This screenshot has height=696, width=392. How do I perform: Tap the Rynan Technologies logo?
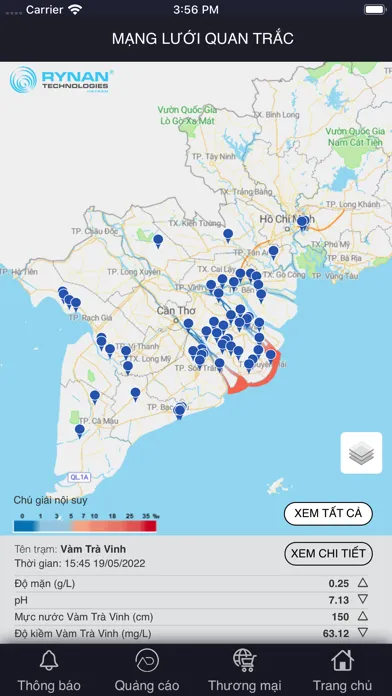coord(61,79)
